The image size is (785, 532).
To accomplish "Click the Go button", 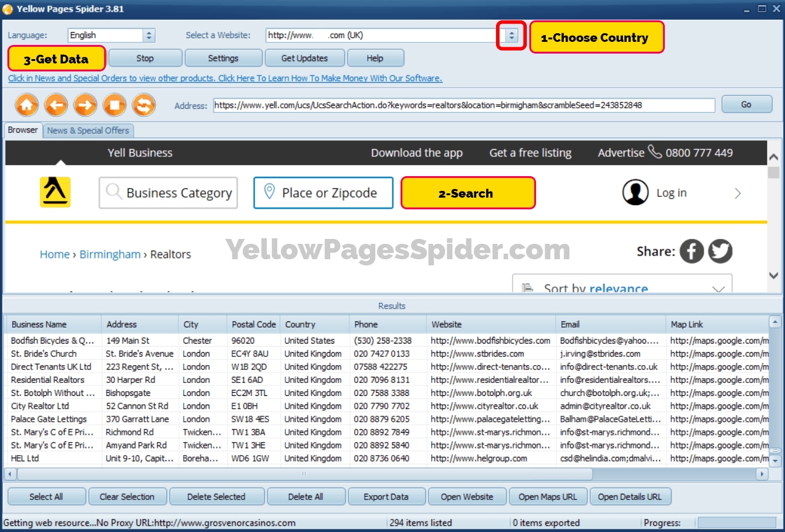I will (746, 105).
